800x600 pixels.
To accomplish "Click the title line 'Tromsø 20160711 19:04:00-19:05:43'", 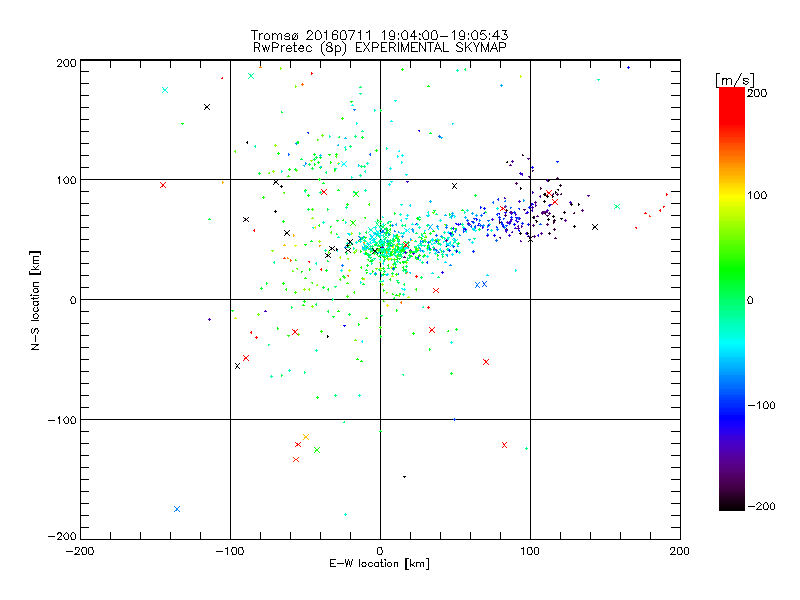I will [379, 35].
